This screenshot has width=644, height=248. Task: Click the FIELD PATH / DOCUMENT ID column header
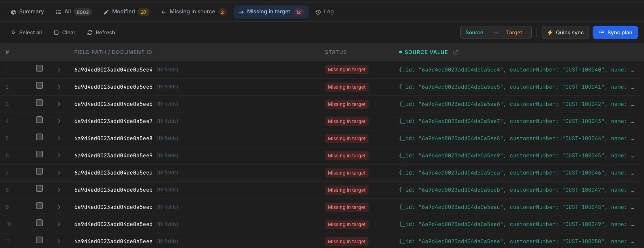[113, 52]
